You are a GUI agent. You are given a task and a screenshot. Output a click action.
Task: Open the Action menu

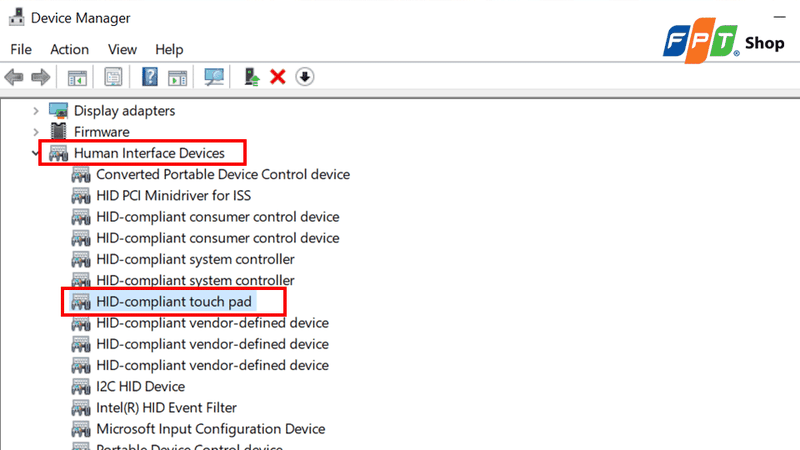click(x=69, y=49)
